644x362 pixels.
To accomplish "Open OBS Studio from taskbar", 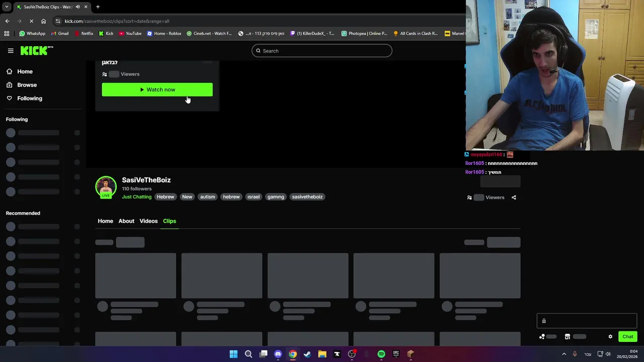I will (x=352, y=354).
